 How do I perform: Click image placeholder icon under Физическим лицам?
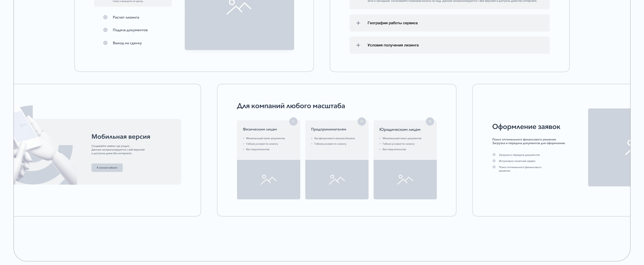(269, 180)
